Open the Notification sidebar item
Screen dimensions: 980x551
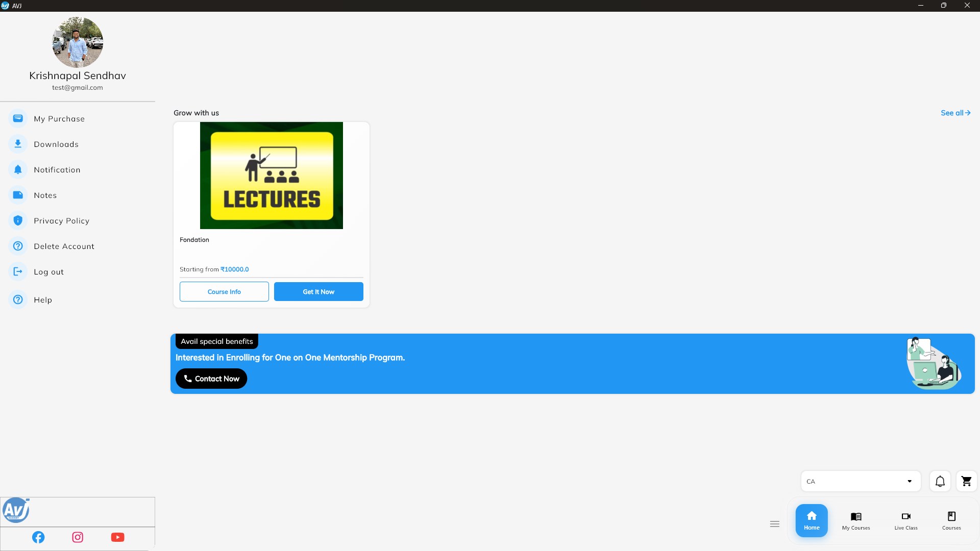coord(78,169)
